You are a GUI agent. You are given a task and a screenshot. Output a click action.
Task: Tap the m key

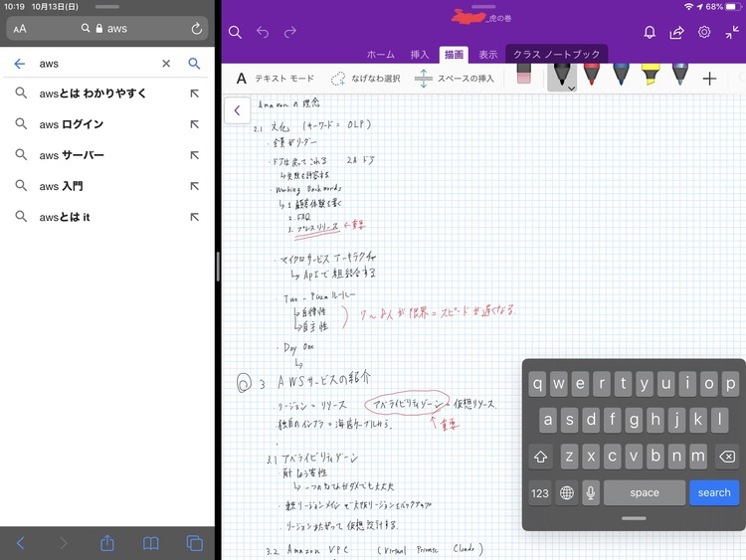tap(698, 457)
